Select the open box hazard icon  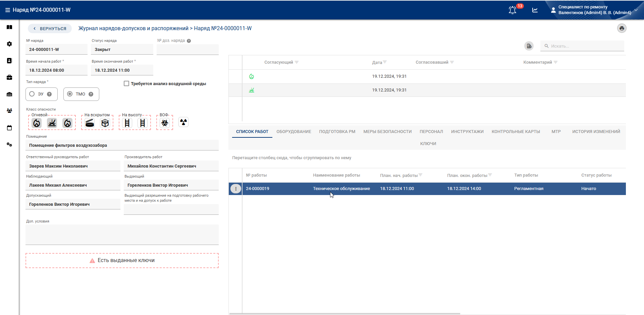pos(105,123)
